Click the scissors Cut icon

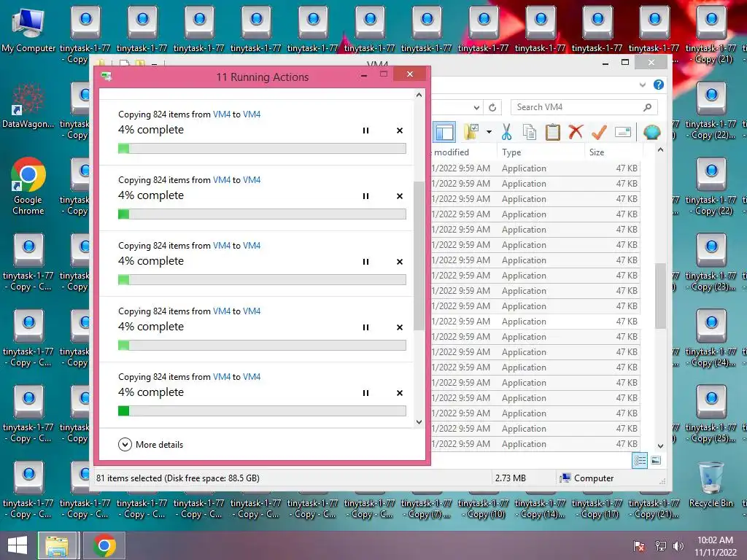pyautogui.click(x=506, y=132)
